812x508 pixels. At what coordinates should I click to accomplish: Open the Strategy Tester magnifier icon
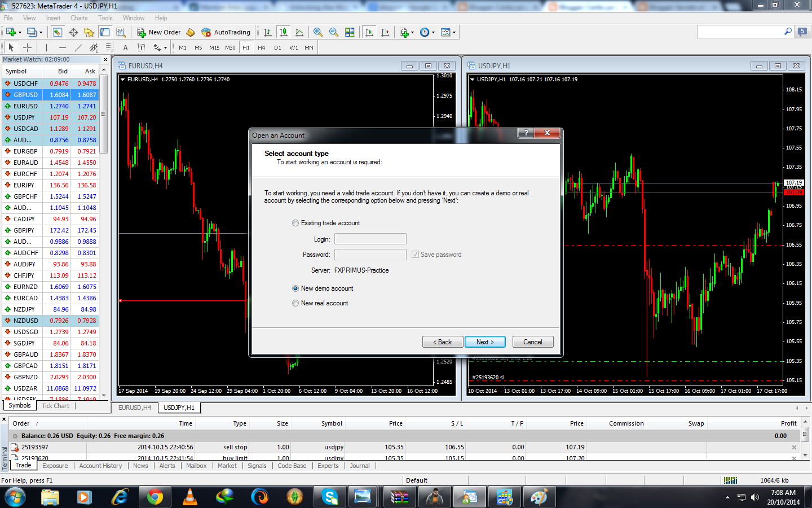(121, 32)
